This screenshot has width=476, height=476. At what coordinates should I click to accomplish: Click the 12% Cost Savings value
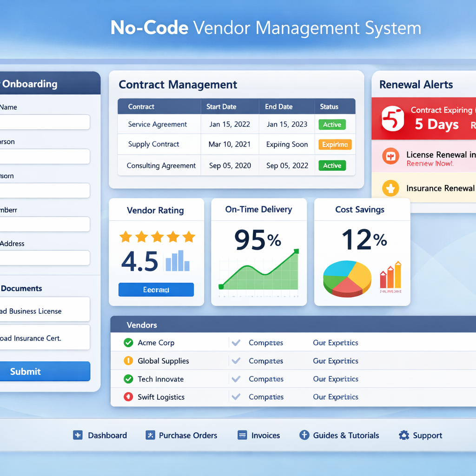(x=364, y=239)
